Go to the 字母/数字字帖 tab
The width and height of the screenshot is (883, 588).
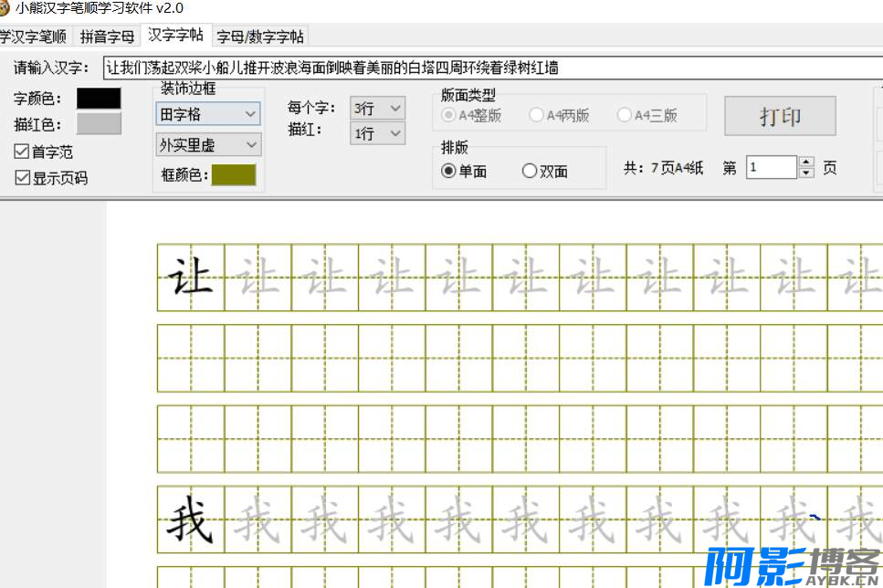260,37
